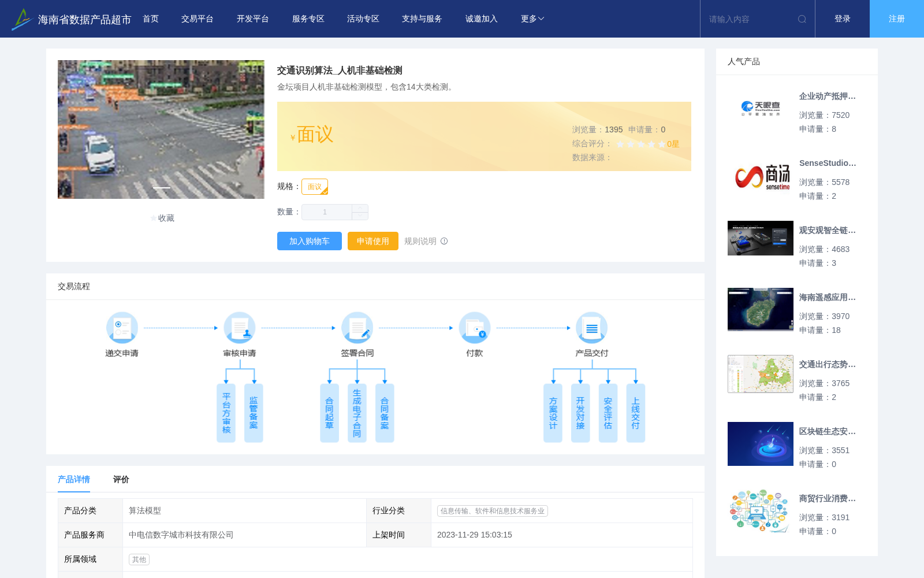This screenshot has height=578, width=924.
Task: Select the 面议 specification option
Action: pos(315,187)
